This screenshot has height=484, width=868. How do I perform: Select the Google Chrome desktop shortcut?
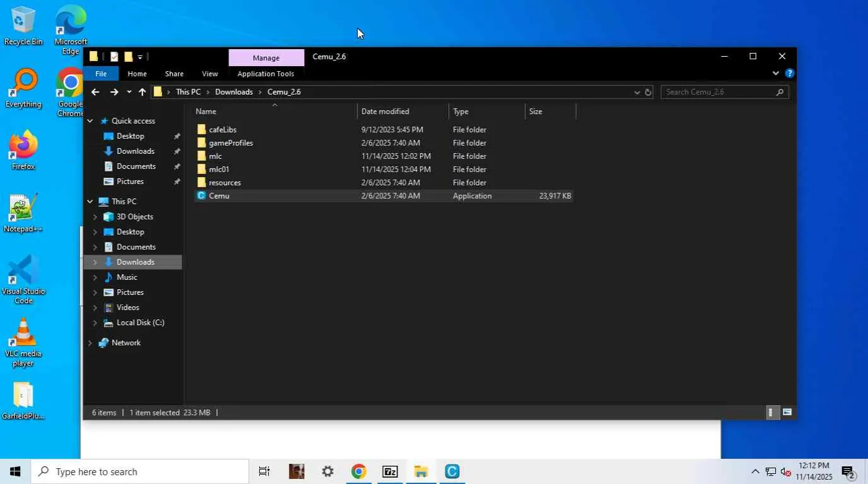point(70,91)
